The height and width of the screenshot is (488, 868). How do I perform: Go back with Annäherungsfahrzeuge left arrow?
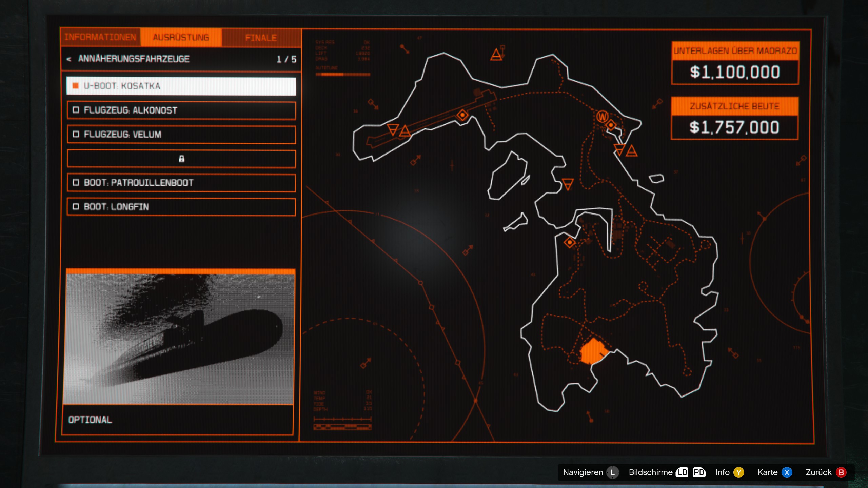69,59
